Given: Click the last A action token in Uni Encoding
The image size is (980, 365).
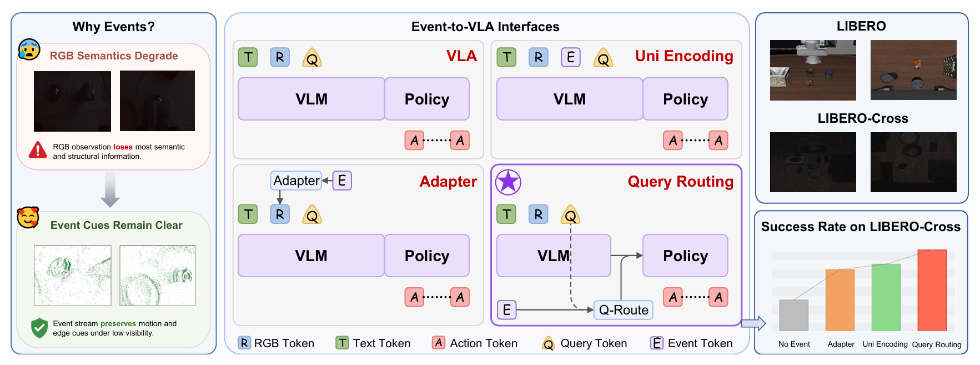Looking at the screenshot, I should (718, 141).
